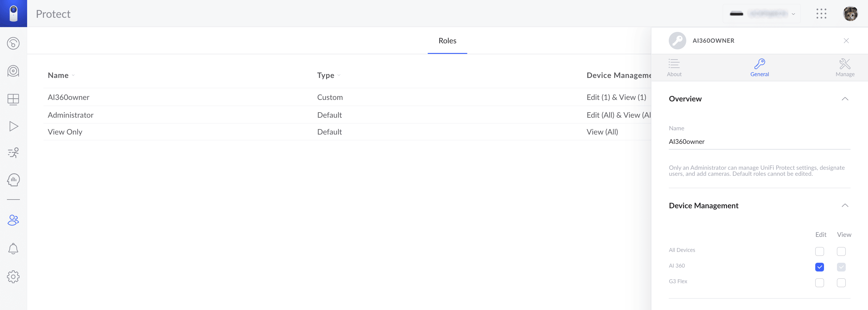Viewport: 868px width, 310px height.
Task: Click the View (All) cell
Action: tap(602, 132)
